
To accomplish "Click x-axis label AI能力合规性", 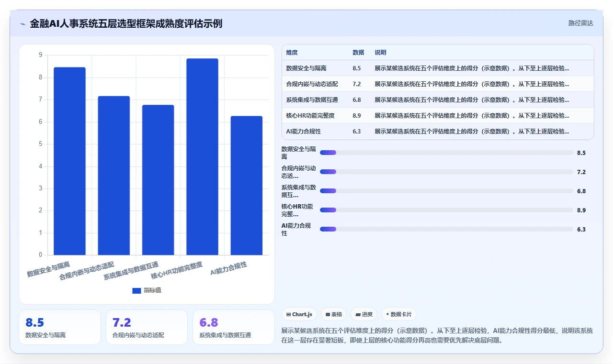I will [x=229, y=269].
